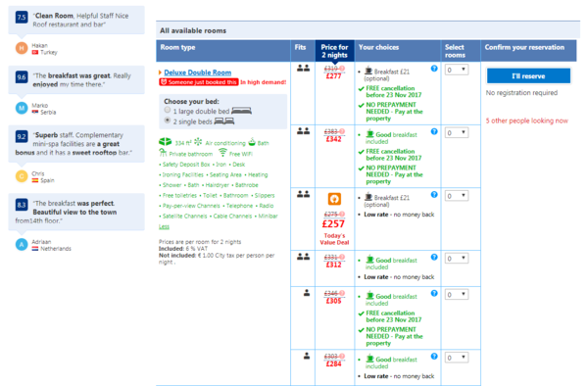Screen dimensions: 588x386
Task: Click info icon beside struck £303 price
Action: tap(342, 357)
